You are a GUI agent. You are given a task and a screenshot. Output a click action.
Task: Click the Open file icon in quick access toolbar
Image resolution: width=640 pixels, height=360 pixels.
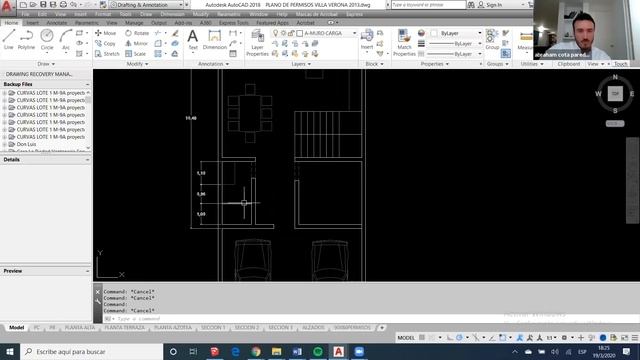coord(33,5)
